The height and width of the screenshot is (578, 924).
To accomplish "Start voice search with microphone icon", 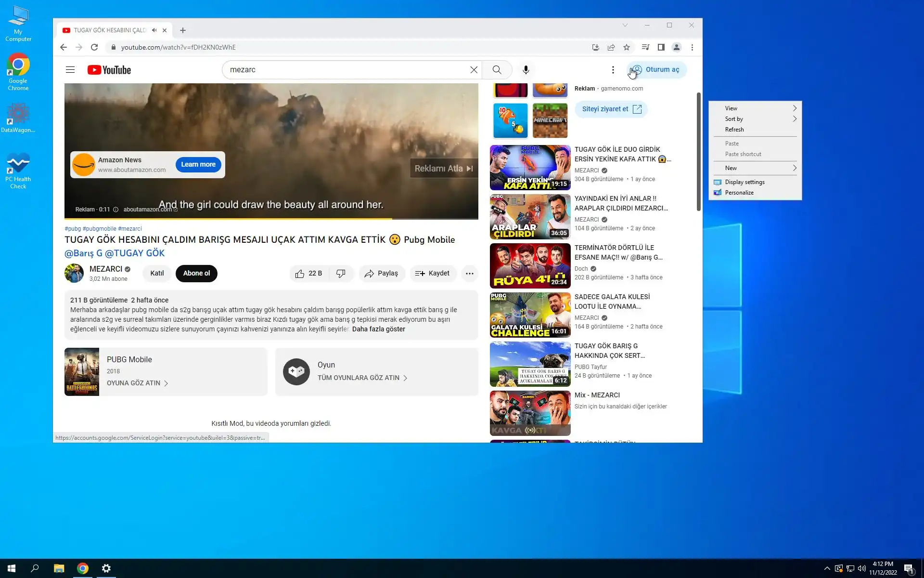I will 526,70.
